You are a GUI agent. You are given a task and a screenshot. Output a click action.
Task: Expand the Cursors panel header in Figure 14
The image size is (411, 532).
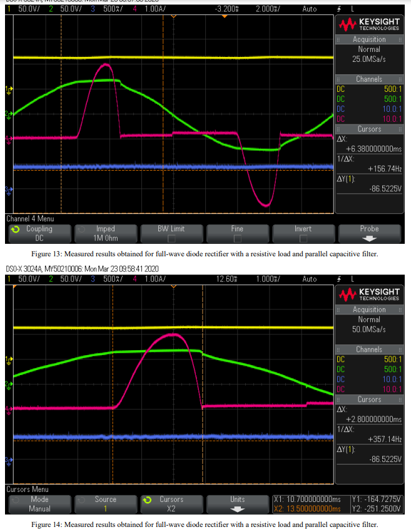pyautogui.click(x=369, y=399)
